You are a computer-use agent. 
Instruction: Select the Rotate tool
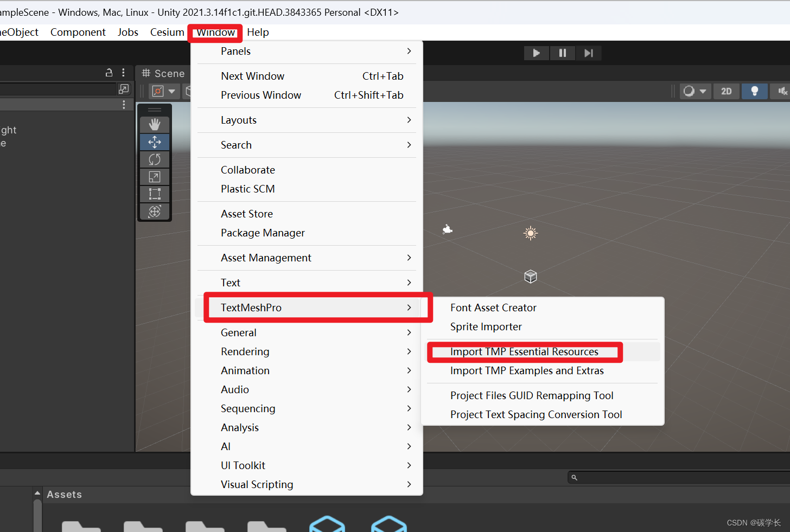(x=155, y=159)
